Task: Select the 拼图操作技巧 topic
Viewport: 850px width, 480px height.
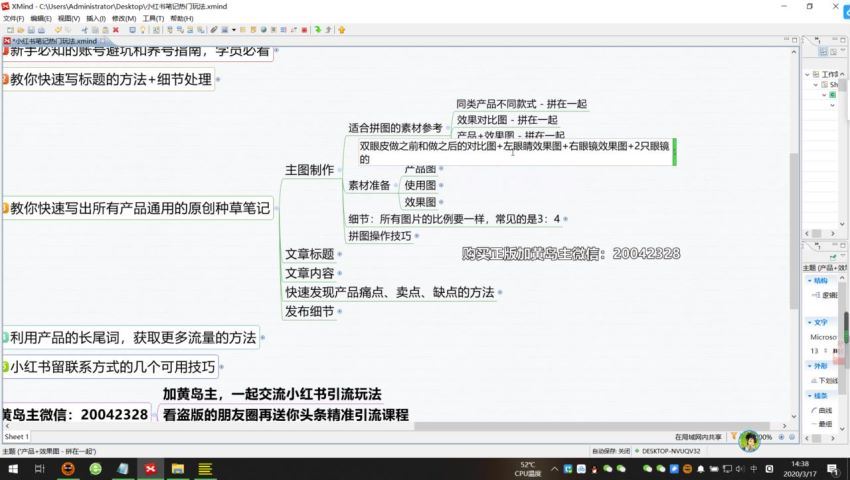Action: [380, 236]
